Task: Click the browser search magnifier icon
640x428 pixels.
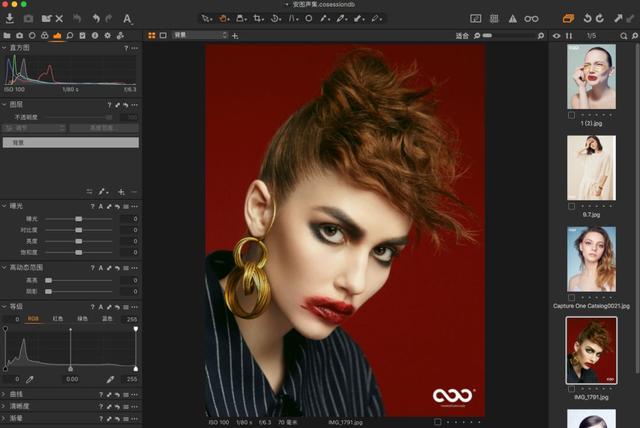Action: click(x=623, y=36)
